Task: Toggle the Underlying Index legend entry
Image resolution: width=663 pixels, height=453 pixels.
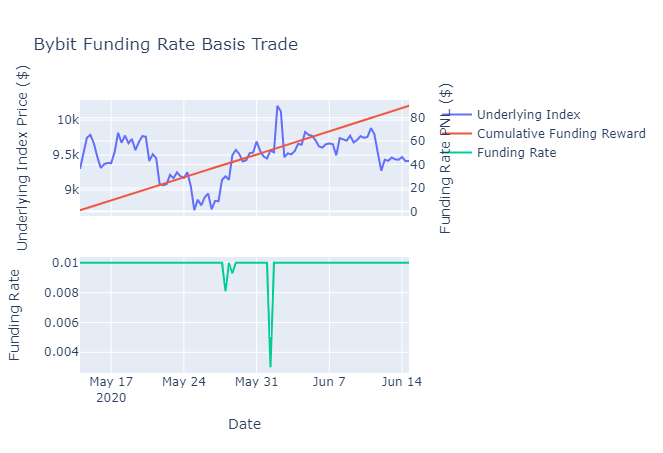Action: point(529,115)
